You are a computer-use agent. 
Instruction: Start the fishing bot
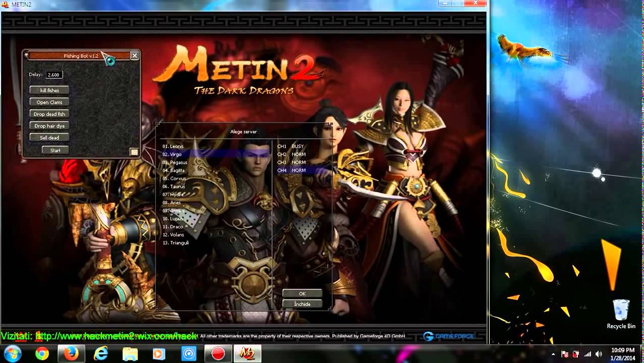click(x=55, y=150)
